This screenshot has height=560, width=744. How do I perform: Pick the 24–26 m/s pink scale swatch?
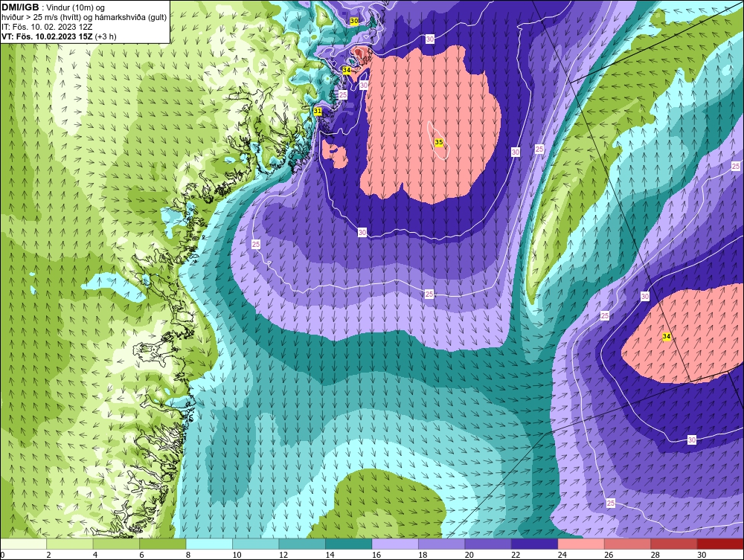[581, 544]
